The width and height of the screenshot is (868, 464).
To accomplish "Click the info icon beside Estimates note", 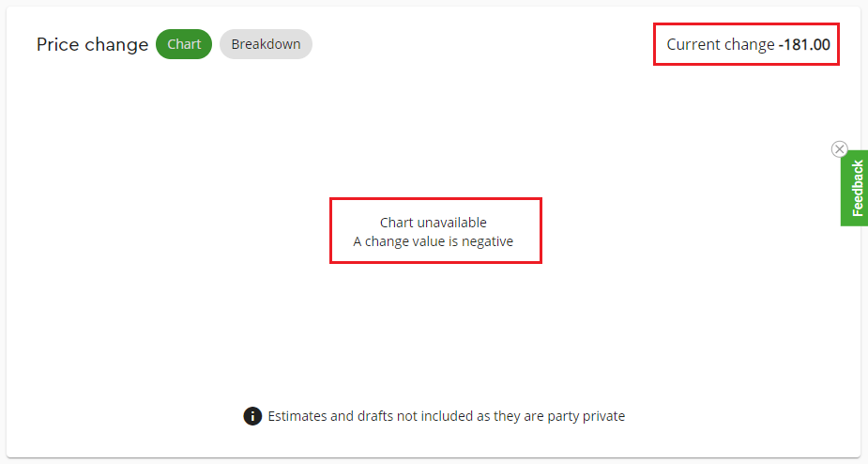I will click(252, 415).
